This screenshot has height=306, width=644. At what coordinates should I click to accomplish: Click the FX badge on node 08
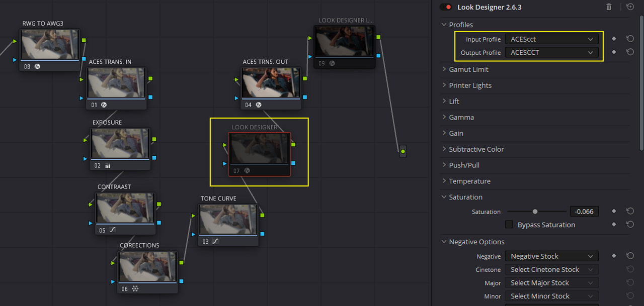coord(37,66)
